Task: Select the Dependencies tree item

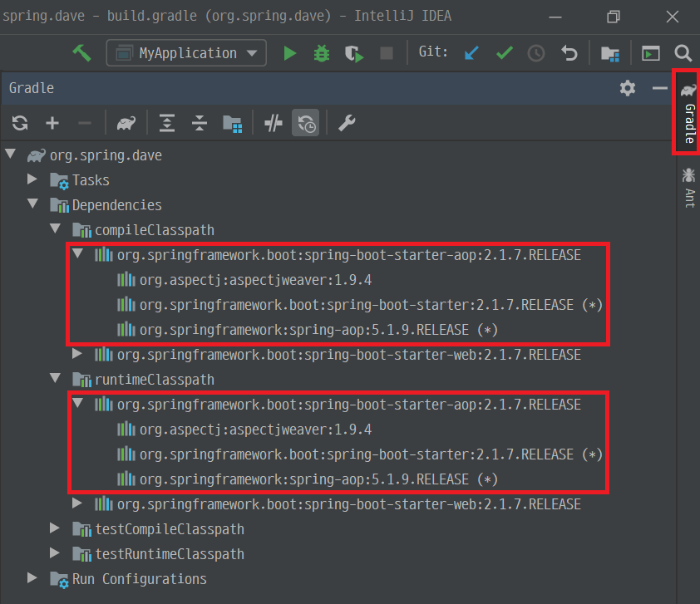Action: pos(117,205)
